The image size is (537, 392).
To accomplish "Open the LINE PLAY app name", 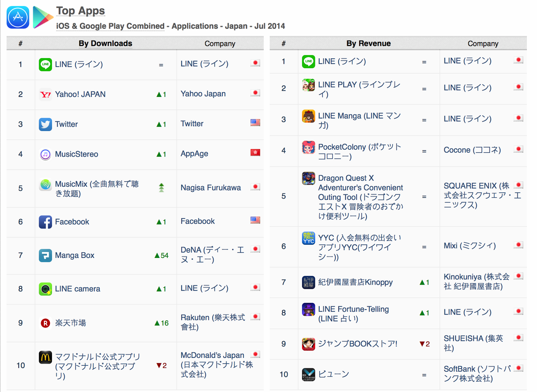I will click(359, 89).
